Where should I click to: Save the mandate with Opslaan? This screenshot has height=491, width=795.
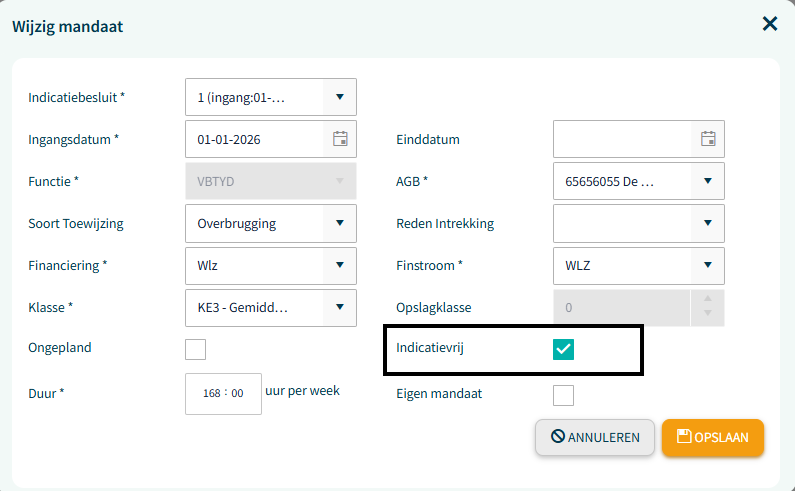tap(713, 437)
